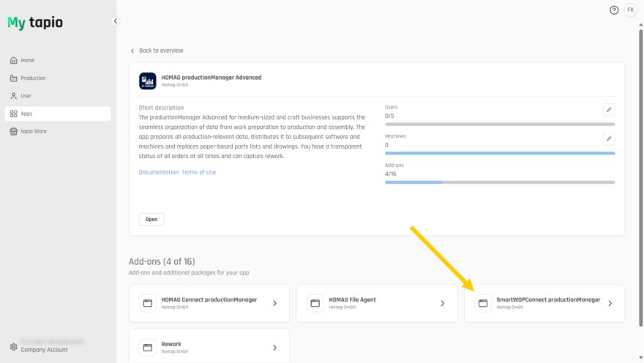Open Company Account settings
The height and width of the screenshot is (363, 644).
click(x=44, y=350)
